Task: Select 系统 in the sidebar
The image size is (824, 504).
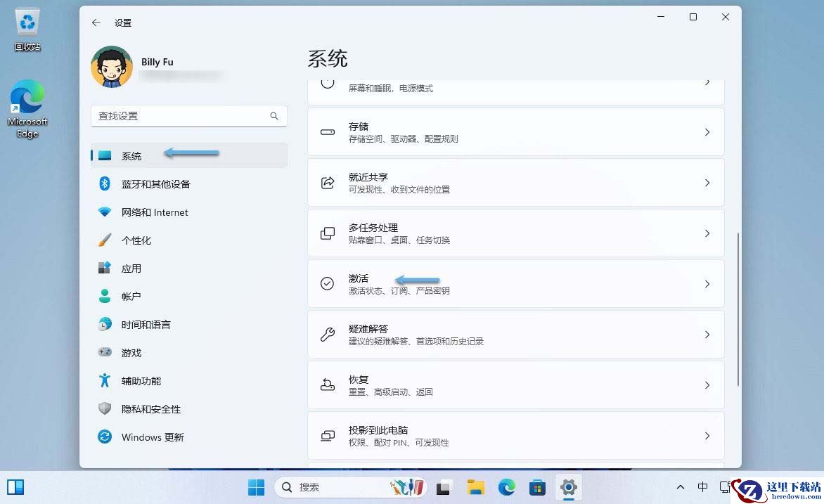Action: [x=189, y=155]
